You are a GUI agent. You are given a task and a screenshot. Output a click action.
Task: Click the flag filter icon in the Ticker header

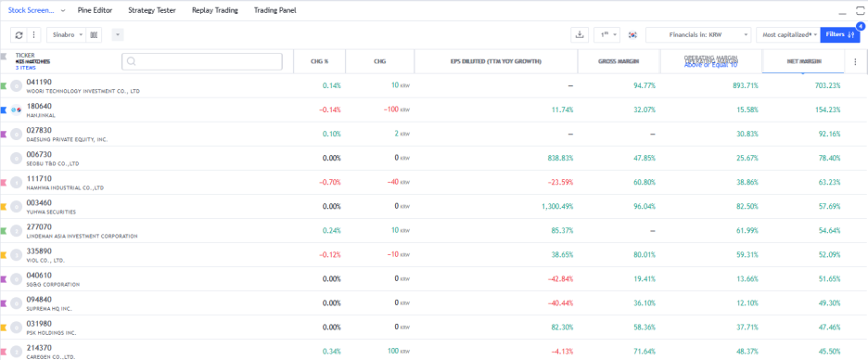[4, 57]
